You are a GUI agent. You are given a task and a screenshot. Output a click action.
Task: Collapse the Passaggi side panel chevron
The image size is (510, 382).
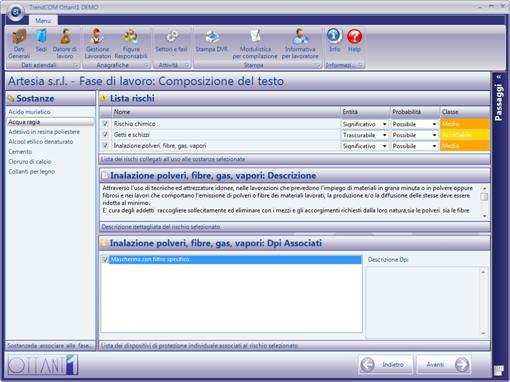click(x=499, y=77)
